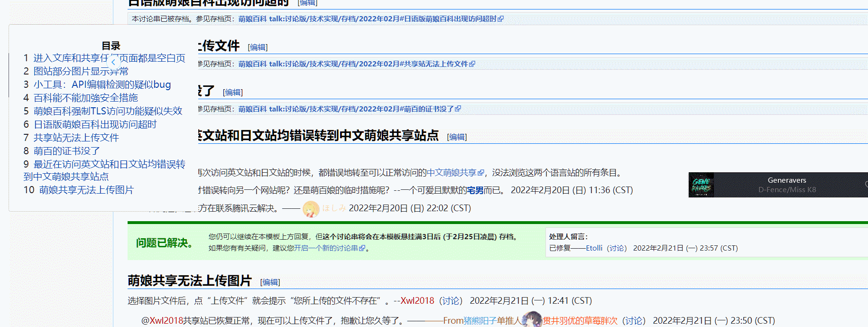Jump to contents entry 图站部分图片显示异常
This screenshot has height=327, width=868.
[81, 71]
